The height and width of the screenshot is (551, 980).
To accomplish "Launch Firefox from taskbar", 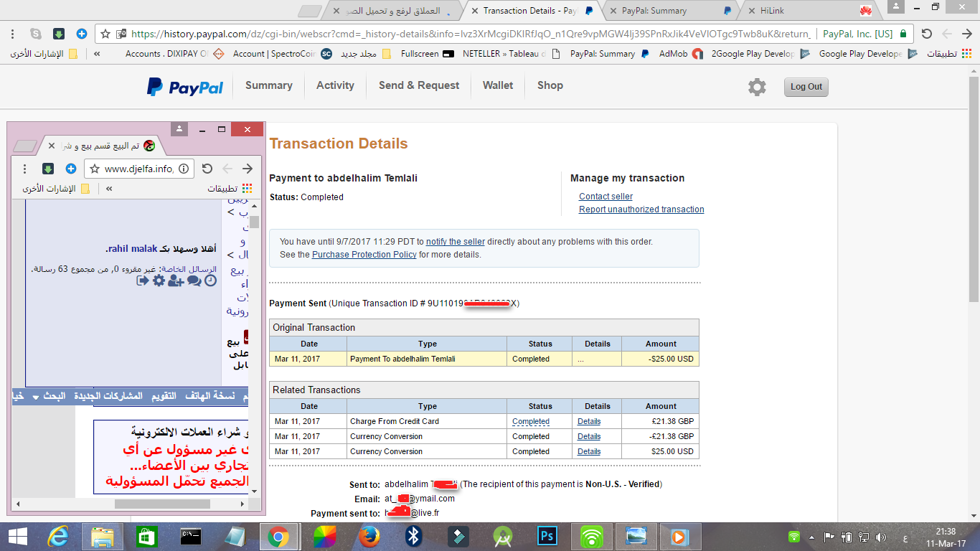I will (369, 536).
